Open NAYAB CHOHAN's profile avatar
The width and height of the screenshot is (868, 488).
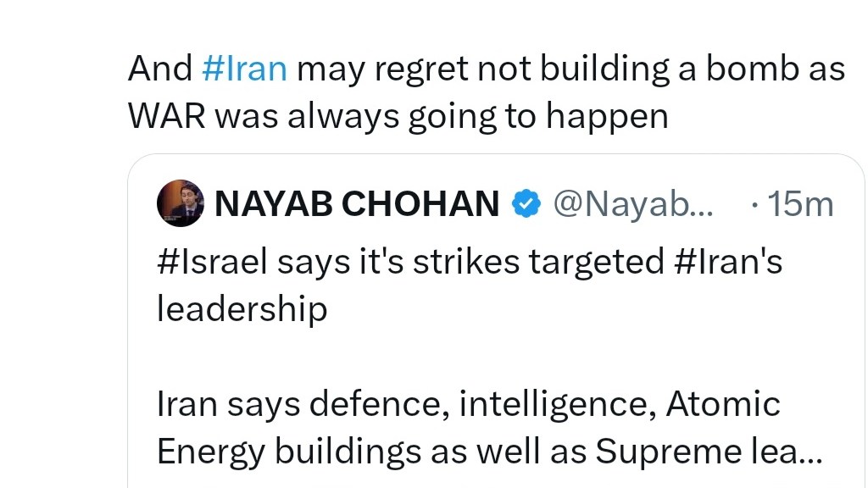pos(180,203)
